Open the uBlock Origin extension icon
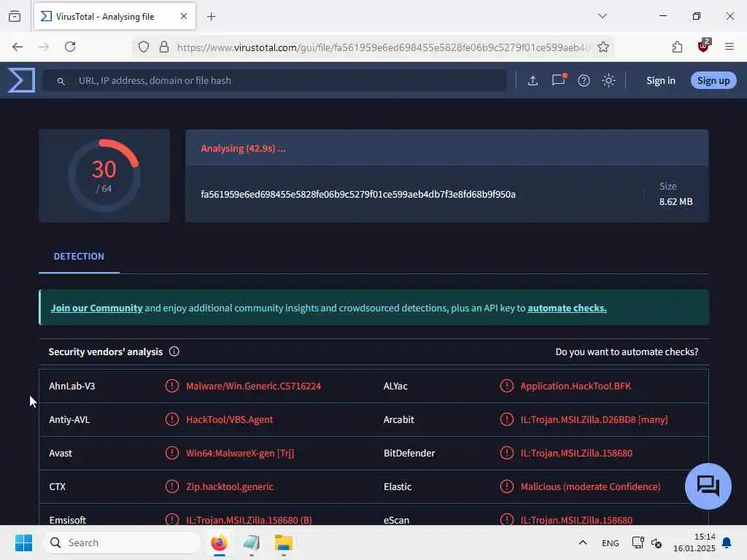The image size is (747, 560). click(x=704, y=46)
